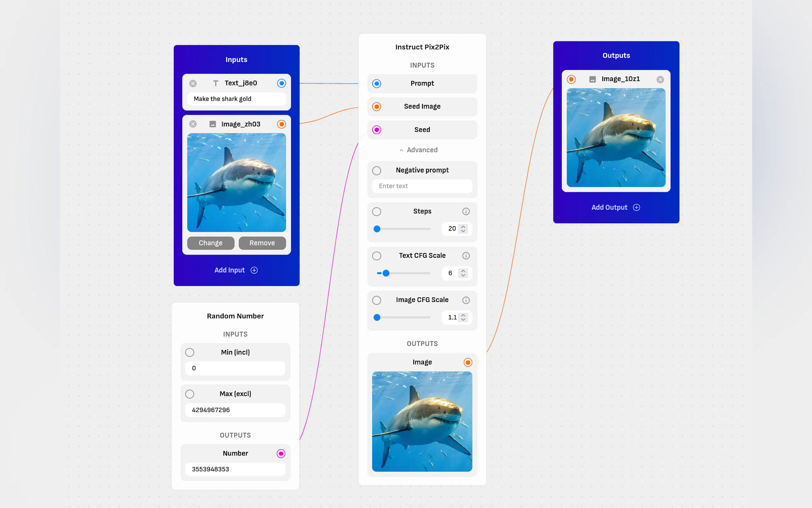Click the Negative prompt Enter text field
Screen dimensions: 812x508
(x=422, y=186)
